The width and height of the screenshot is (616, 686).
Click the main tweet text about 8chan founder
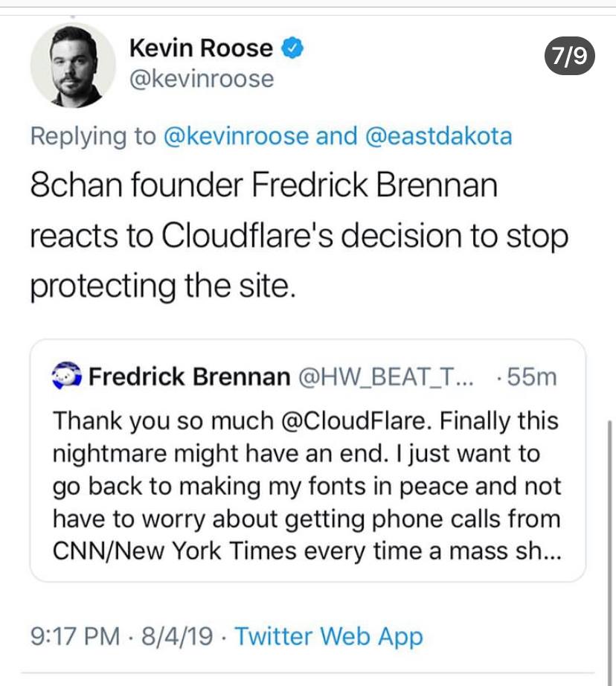(298, 235)
